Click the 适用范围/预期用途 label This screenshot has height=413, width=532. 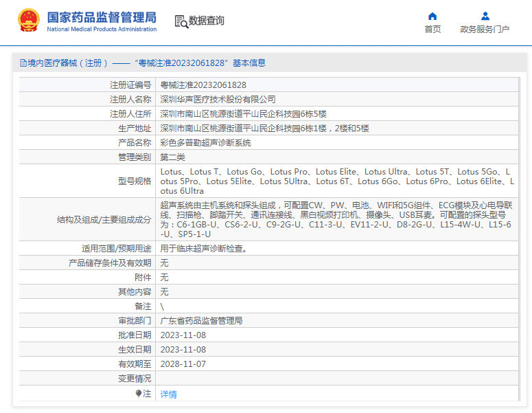point(117,248)
